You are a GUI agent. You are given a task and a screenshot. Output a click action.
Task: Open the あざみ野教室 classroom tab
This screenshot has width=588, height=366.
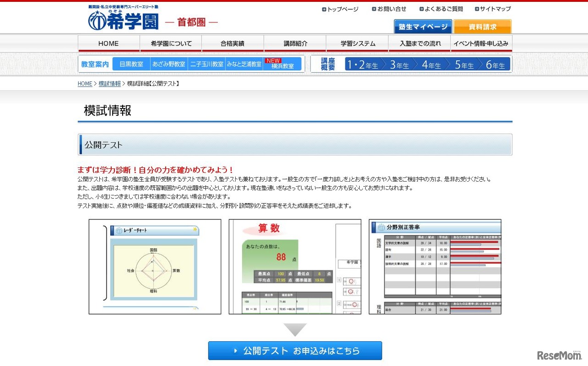click(x=169, y=64)
